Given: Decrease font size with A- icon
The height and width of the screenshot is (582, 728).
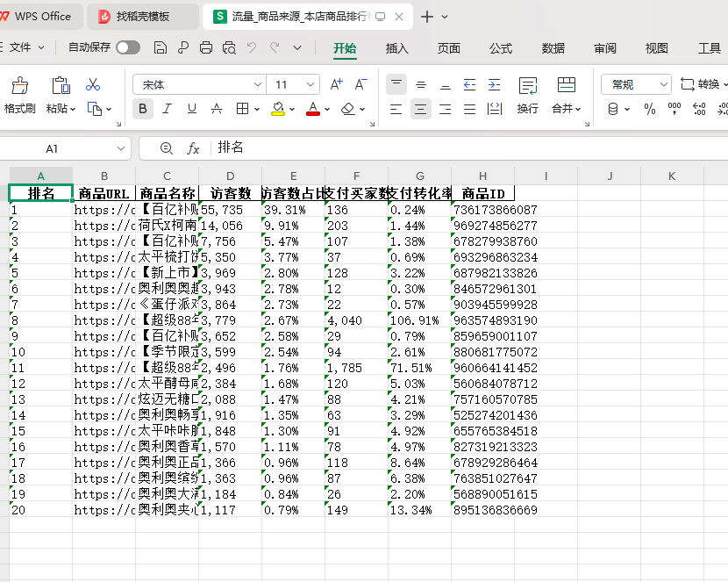Looking at the screenshot, I should 360,84.
